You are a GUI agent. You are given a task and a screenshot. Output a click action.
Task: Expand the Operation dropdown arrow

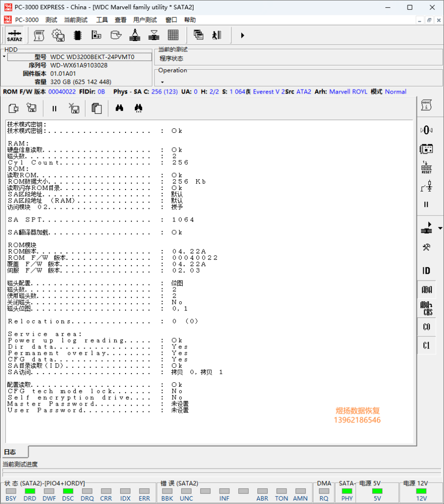[x=162, y=82]
